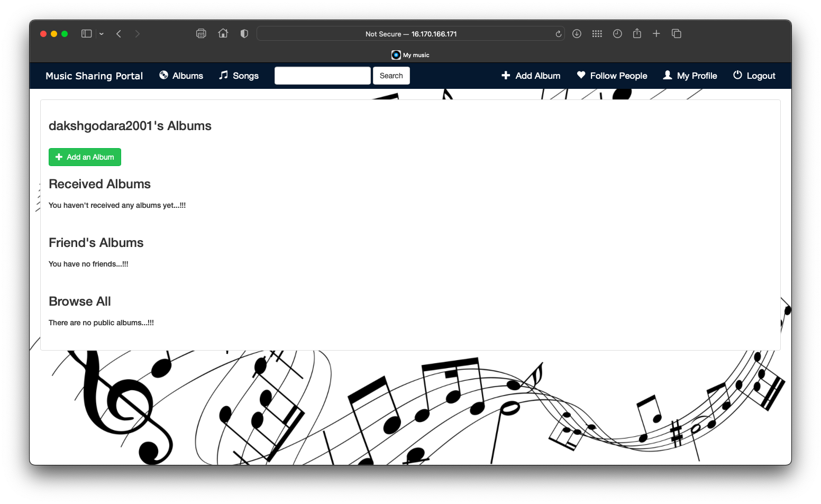Enable the privacy shield icon
The image size is (821, 504).
[243, 33]
